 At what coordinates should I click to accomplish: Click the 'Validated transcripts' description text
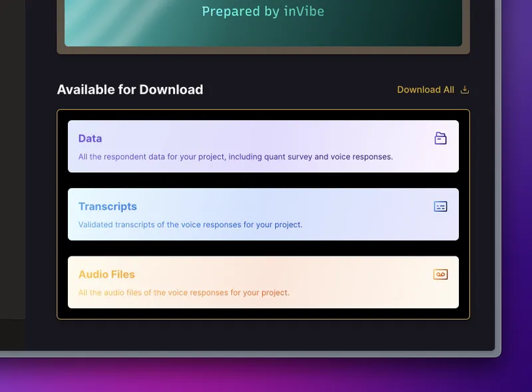pos(190,225)
